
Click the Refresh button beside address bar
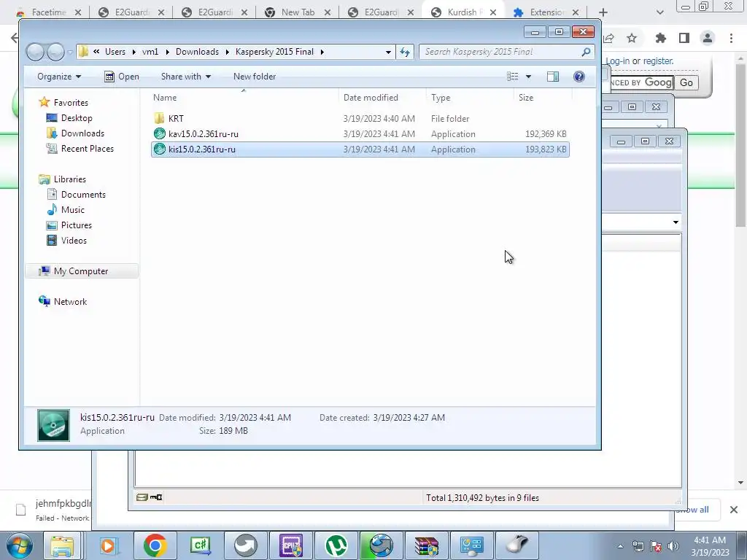pyautogui.click(x=405, y=52)
